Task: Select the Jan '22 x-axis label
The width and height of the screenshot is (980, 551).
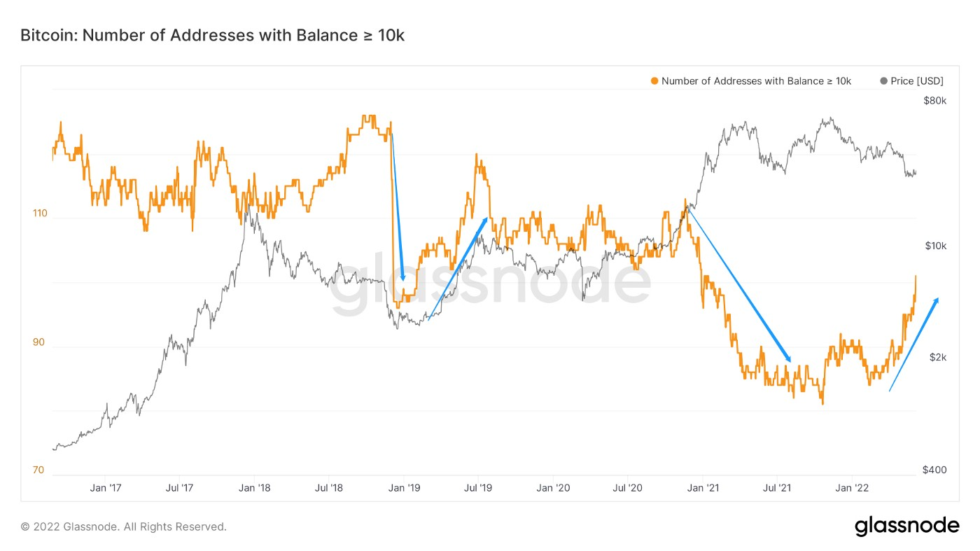Action: tap(852, 488)
